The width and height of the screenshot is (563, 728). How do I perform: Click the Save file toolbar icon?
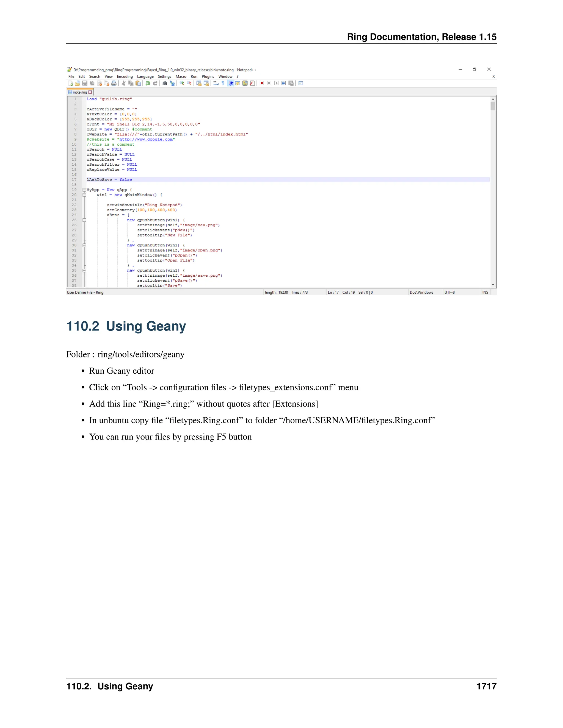tap(85, 83)
